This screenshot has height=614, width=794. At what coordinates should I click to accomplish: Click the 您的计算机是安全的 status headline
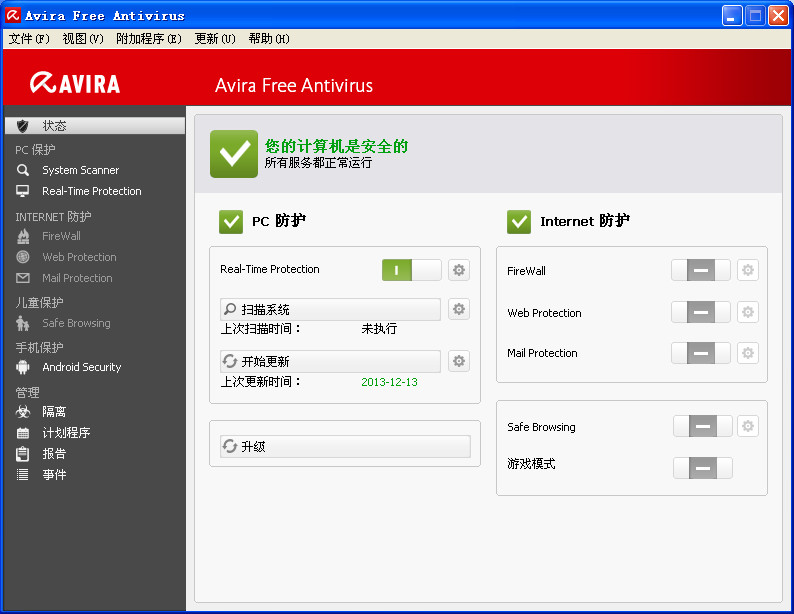tap(336, 146)
